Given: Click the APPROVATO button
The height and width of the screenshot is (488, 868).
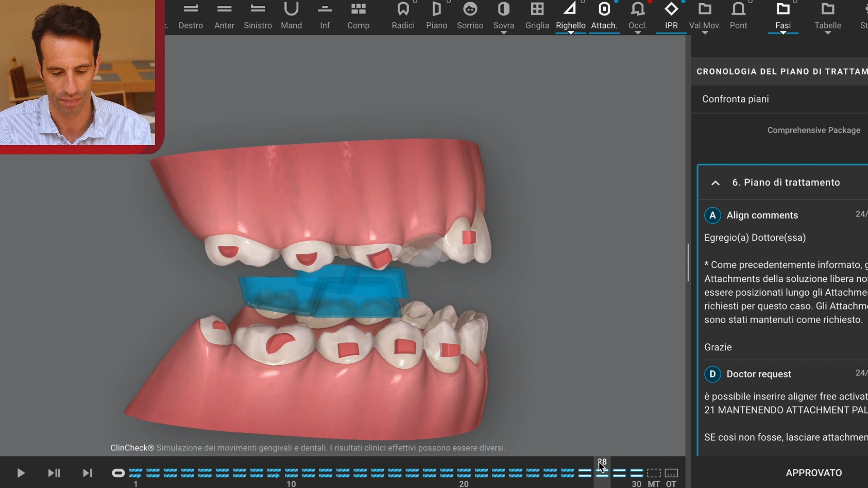Looking at the screenshot, I should click(x=814, y=473).
